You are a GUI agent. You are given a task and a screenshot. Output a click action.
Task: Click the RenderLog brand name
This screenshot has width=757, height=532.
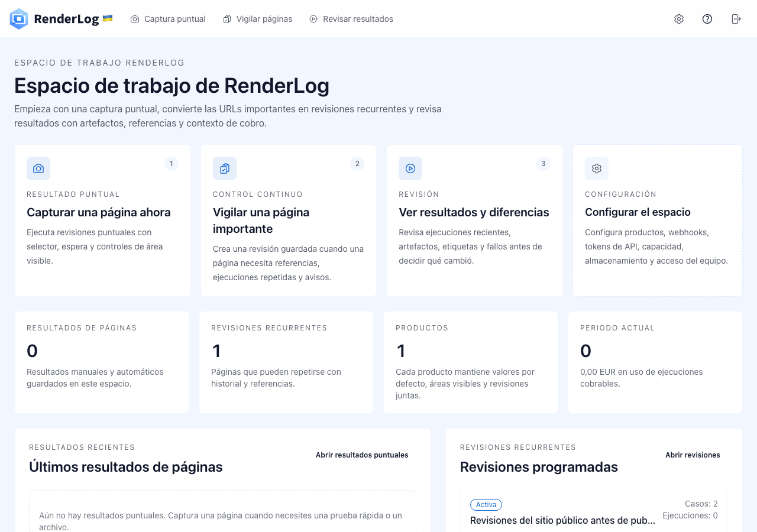click(66, 19)
